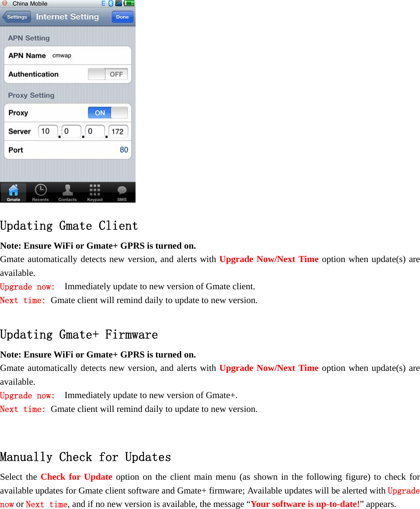The width and height of the screenshot is (420, 509).
Task: Open the Recents clock tab
Action: click(41, 193)
